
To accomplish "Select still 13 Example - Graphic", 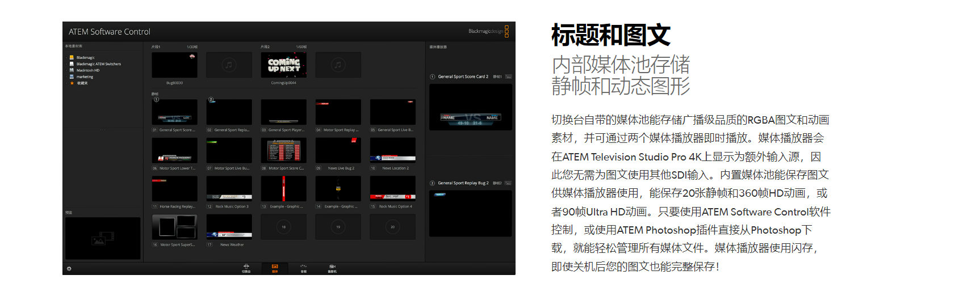I will click(283, 189).
